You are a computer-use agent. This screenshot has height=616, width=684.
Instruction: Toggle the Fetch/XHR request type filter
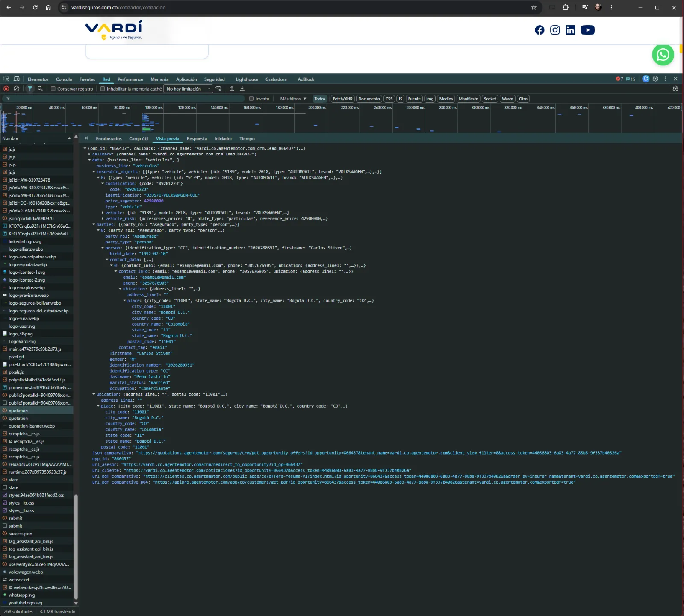coord(342,99)
